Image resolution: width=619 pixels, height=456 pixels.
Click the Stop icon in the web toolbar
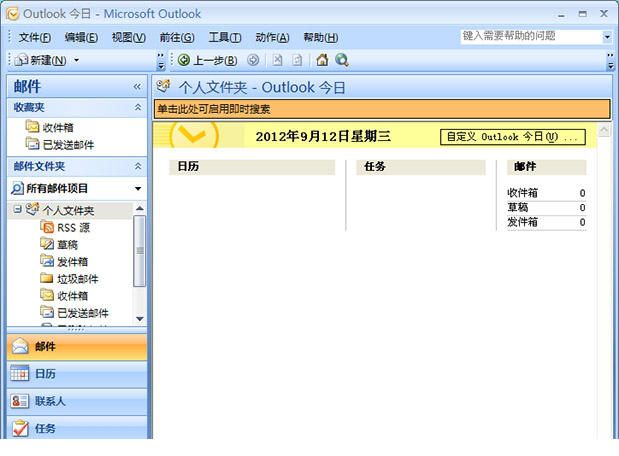tap(278, 60)
